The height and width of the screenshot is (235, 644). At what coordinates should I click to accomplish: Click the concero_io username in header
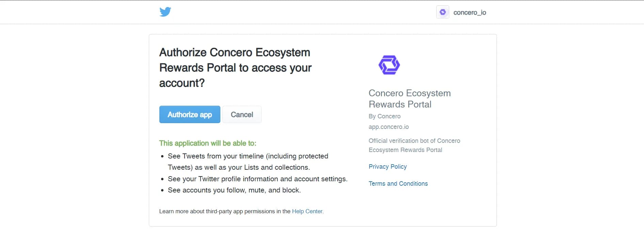click(x=470, y=13)
